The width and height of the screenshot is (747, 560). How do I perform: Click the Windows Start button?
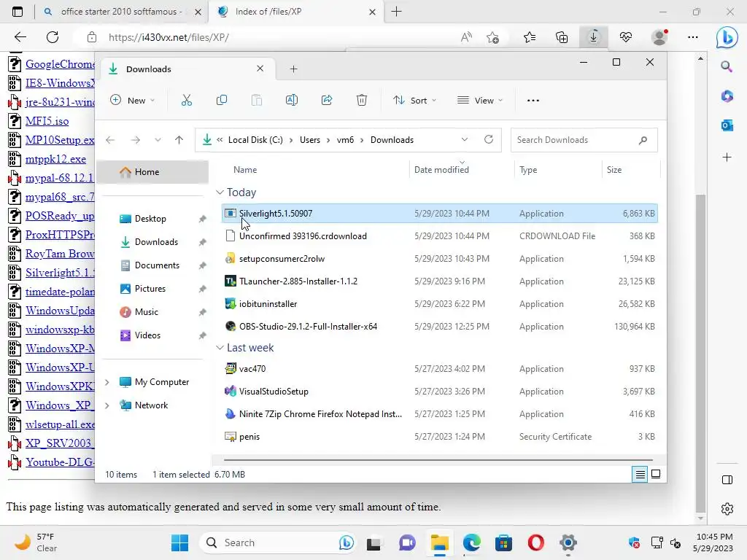pos(179,542)
